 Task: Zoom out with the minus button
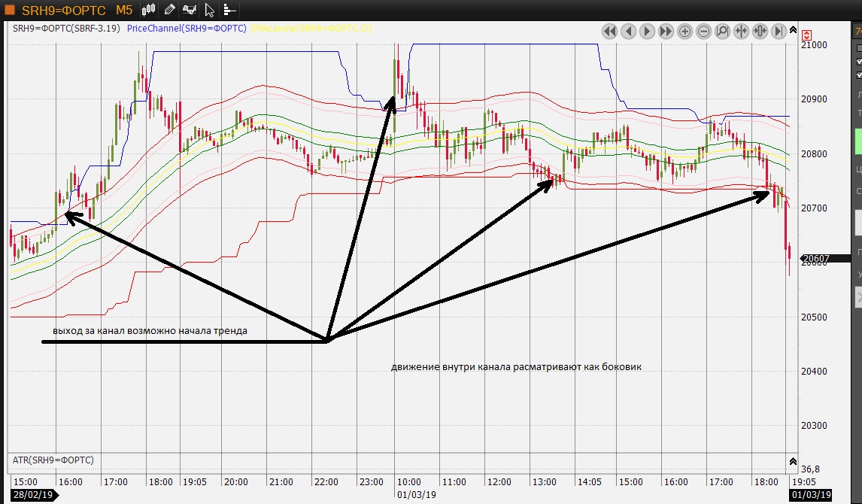point(703,31)
